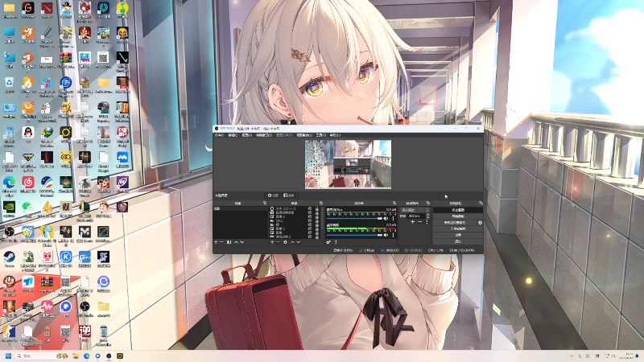The image size is (644, 362).
Task: Open the Audio Mixer toolbar three-dot menu
Action: coord(336,242)
